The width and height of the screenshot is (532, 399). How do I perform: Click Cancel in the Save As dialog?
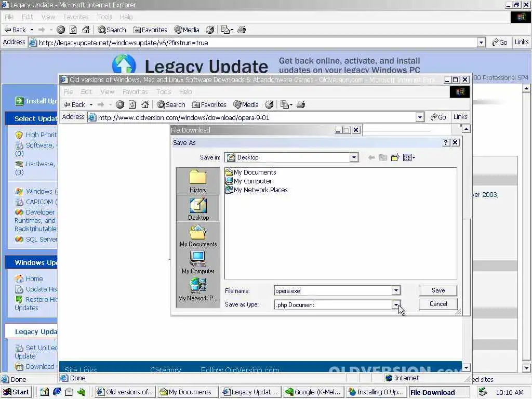point(438,304)
